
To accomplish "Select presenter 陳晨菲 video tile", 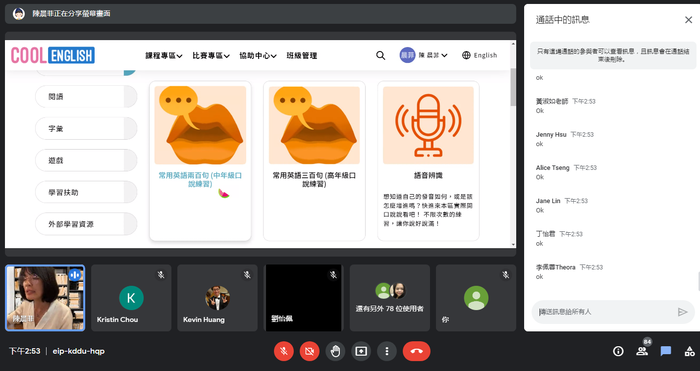I will [x=45, y=298].
